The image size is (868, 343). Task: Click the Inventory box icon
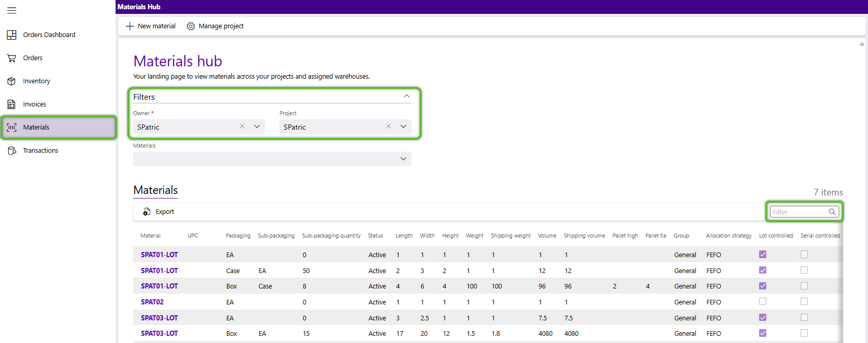point(12,81)
